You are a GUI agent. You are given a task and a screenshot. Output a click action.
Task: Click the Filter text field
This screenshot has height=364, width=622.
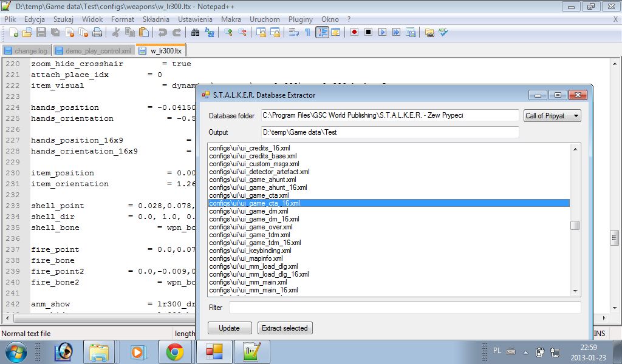click(x=405, y=308)
